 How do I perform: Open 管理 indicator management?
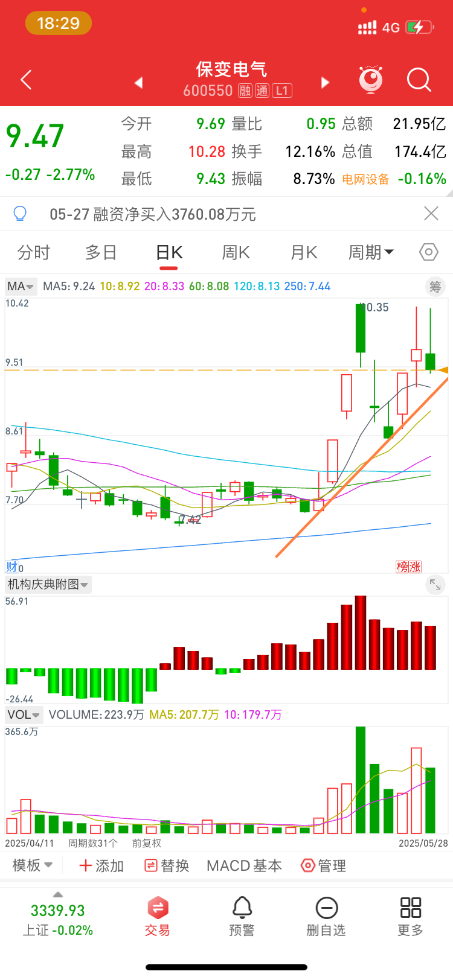point(324,866)
